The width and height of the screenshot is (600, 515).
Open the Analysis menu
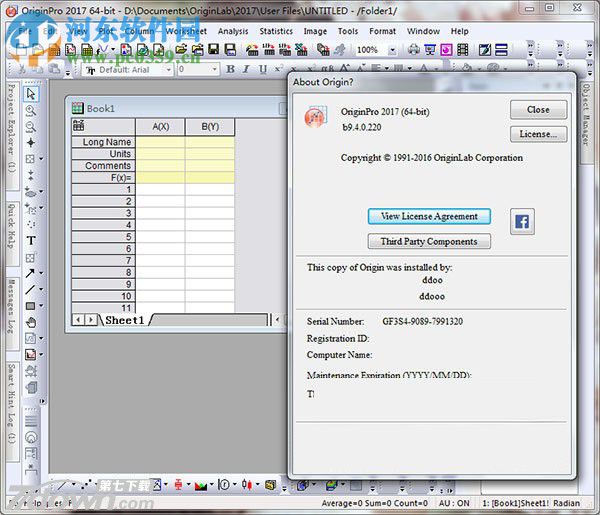[x=233, y=31]
